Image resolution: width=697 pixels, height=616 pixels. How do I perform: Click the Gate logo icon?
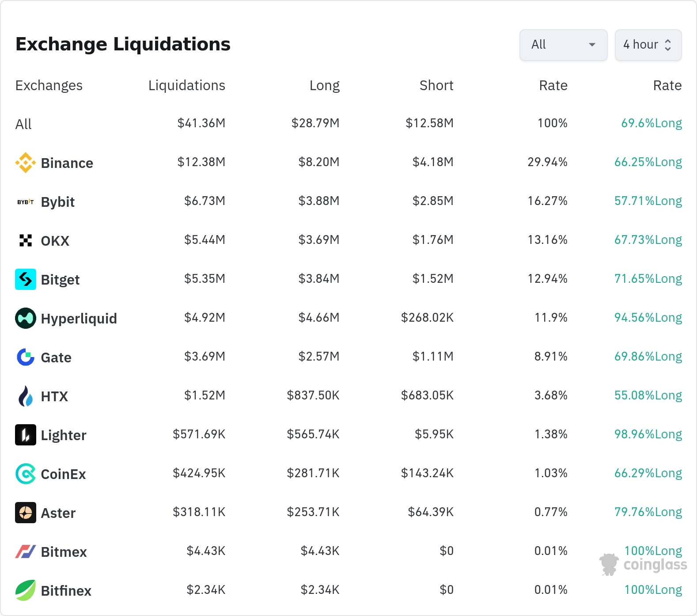click(x=26, y=357)
